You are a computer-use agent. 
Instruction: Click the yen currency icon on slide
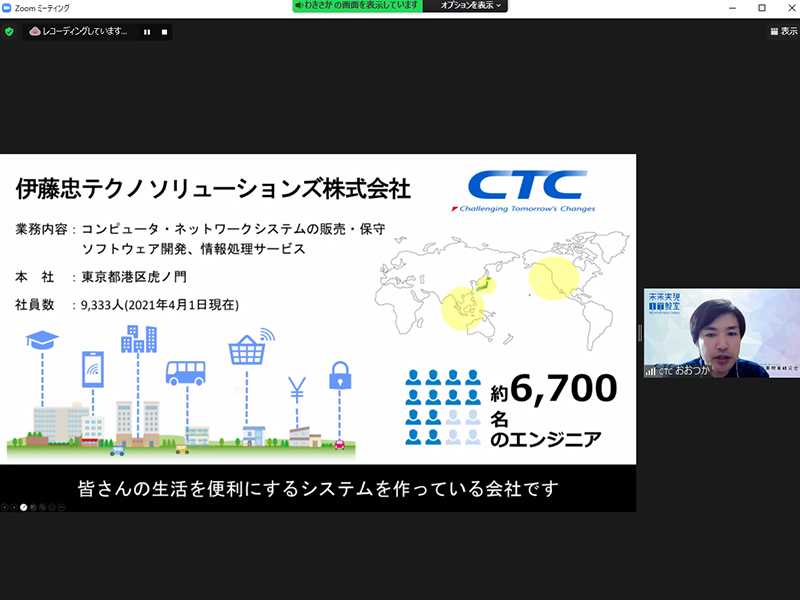297,390
